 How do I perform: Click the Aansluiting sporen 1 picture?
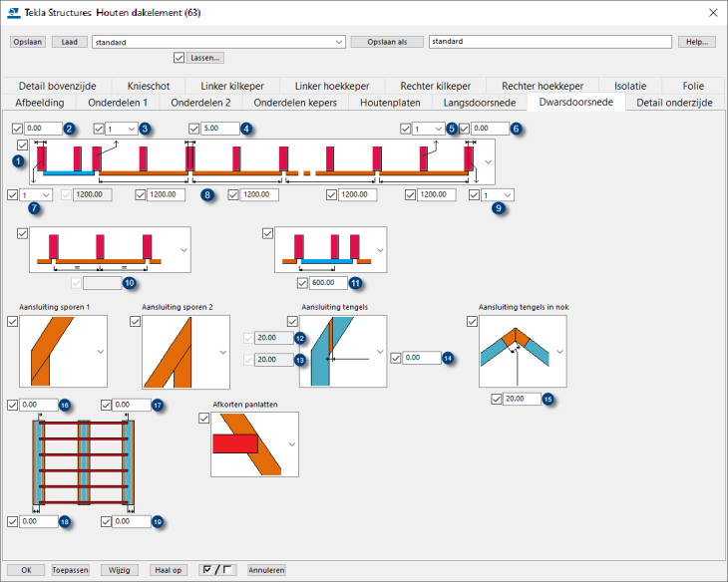tap(58, 352)
